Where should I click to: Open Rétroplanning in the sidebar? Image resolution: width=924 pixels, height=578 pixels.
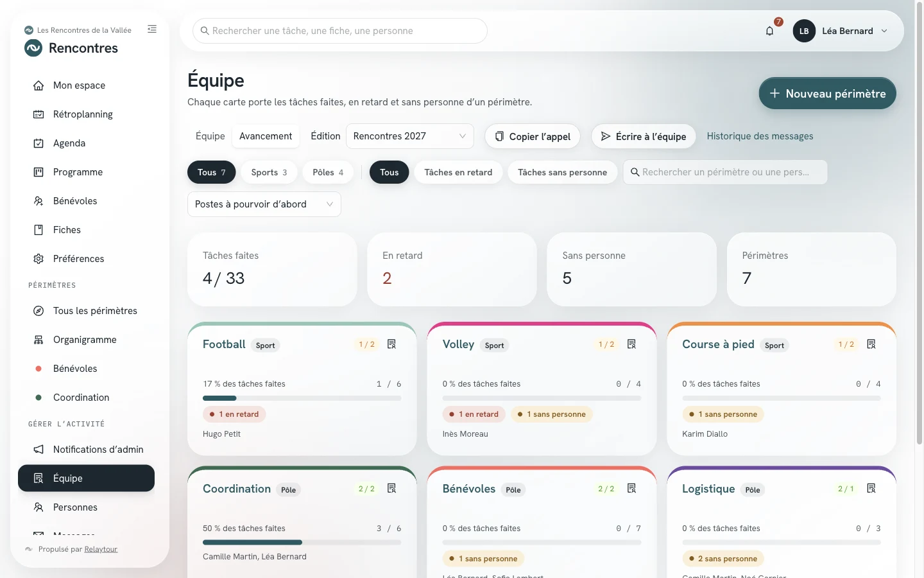[86, 114]
